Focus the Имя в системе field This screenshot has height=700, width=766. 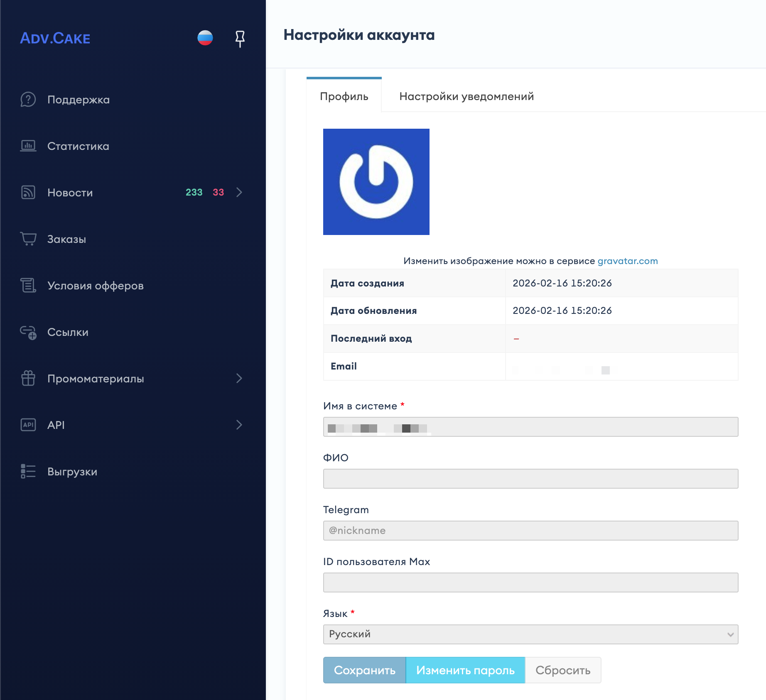530,427
